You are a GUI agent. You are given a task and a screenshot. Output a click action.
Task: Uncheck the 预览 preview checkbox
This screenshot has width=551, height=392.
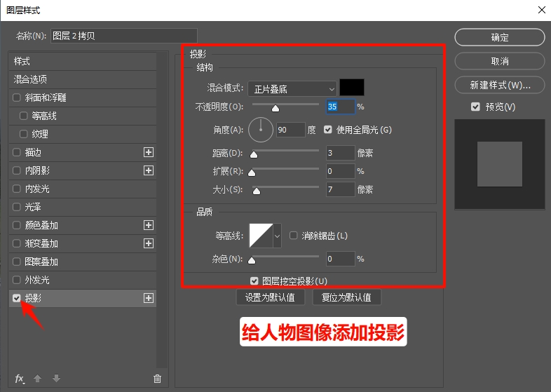coord(476,107)
